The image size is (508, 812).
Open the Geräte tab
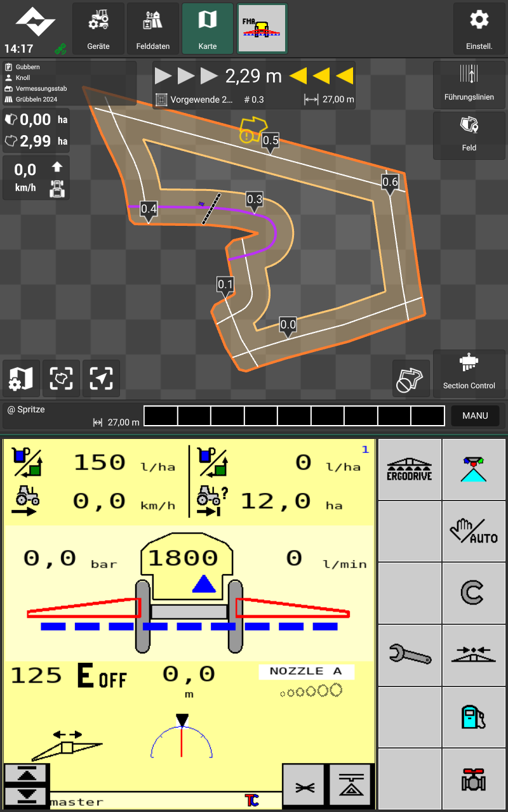point(98,29)
